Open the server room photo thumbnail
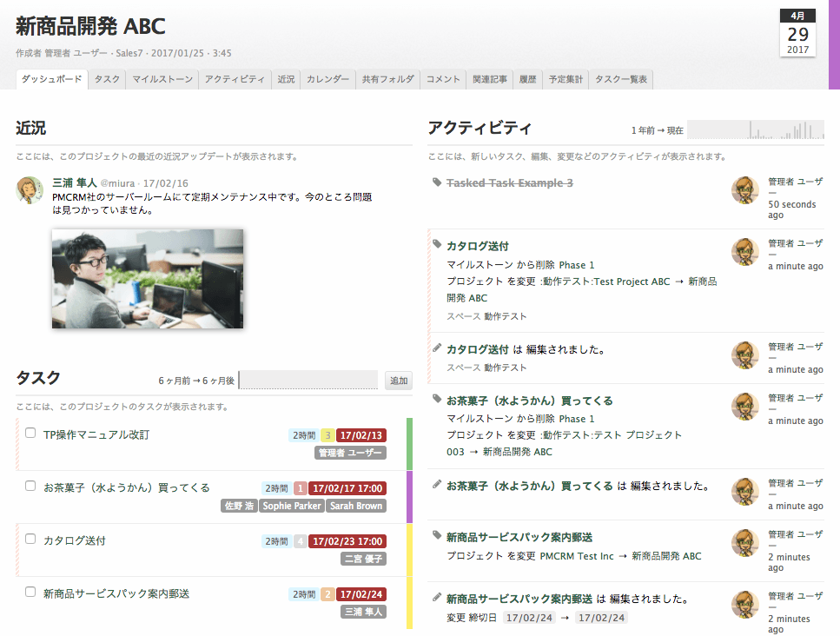 (x=148, y=279)
